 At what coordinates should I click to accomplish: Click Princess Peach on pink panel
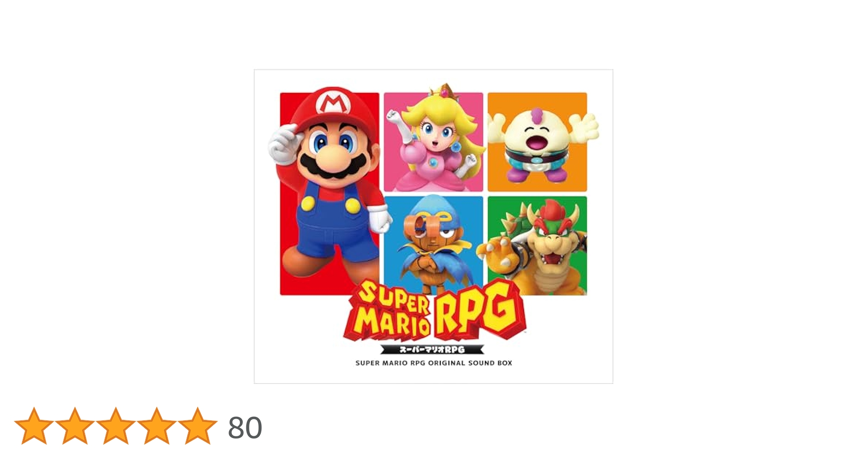[x=434, y=138]
